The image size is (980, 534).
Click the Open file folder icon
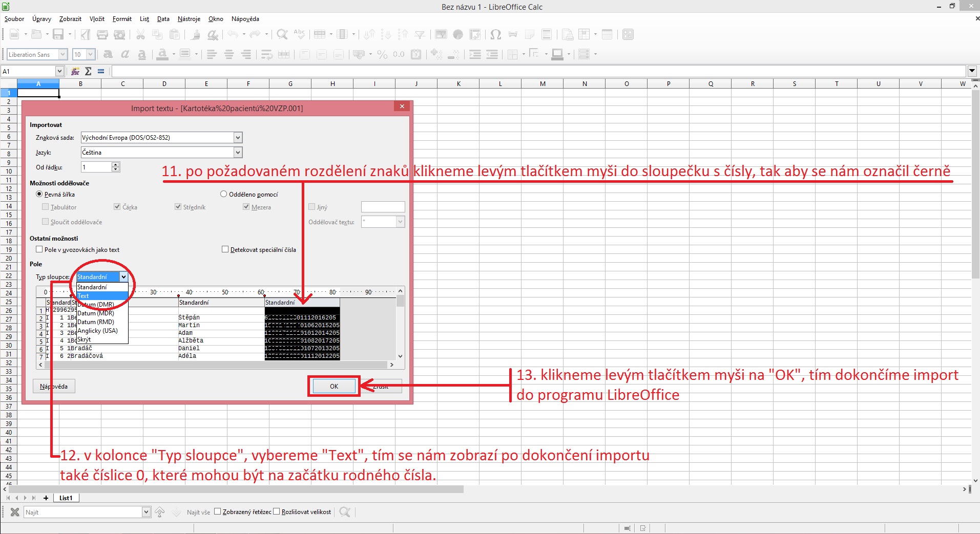coord(36,34)
